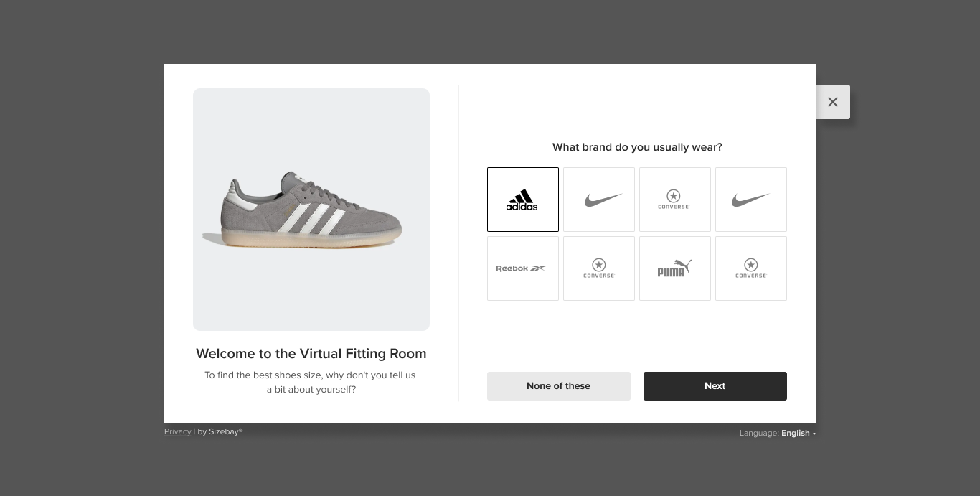Select the Nike tile next to Adidas

point(598,200)
